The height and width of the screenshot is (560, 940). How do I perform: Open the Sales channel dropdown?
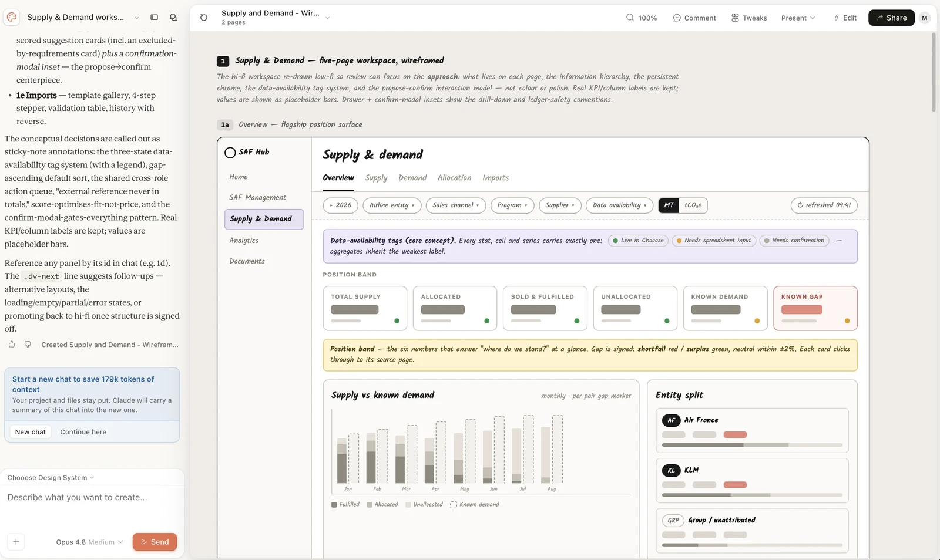point(456,205)
